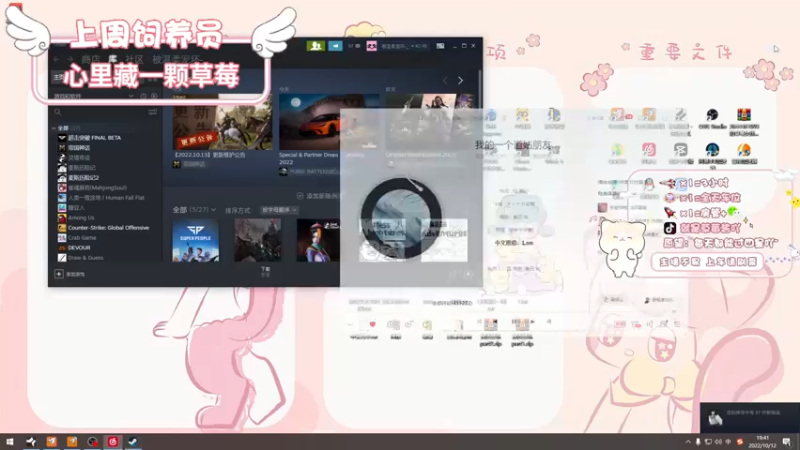Open the 更新公告 news thumbnail
The height and width of the screenshot is (450, 800).
(x=222, y=122)
